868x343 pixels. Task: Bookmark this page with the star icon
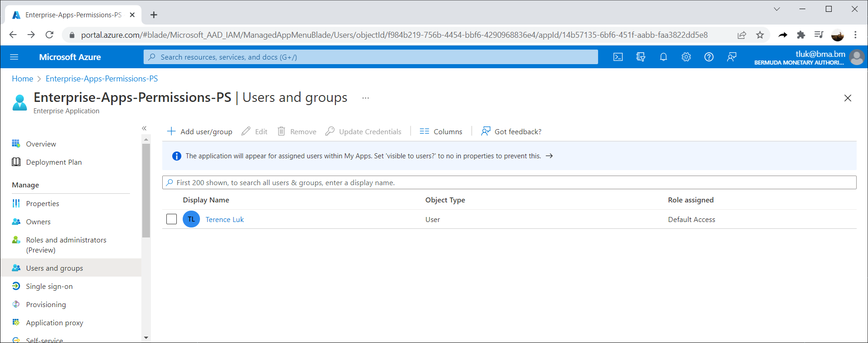760,35
